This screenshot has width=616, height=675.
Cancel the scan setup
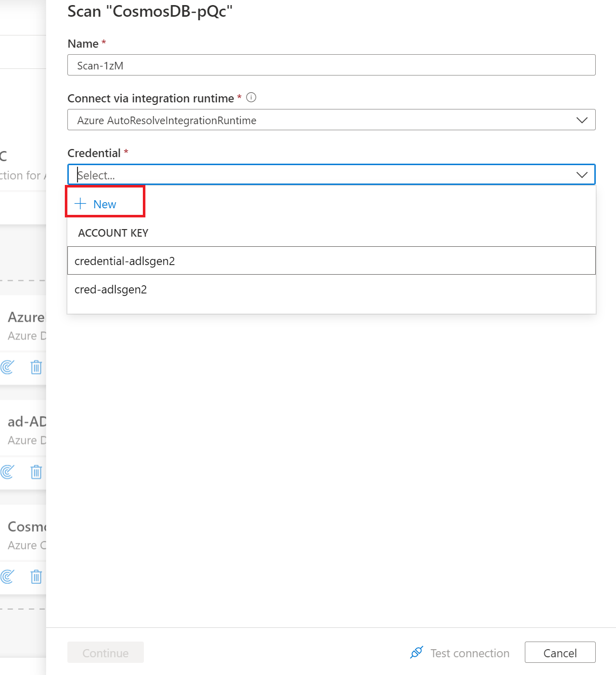coord(560,653)
